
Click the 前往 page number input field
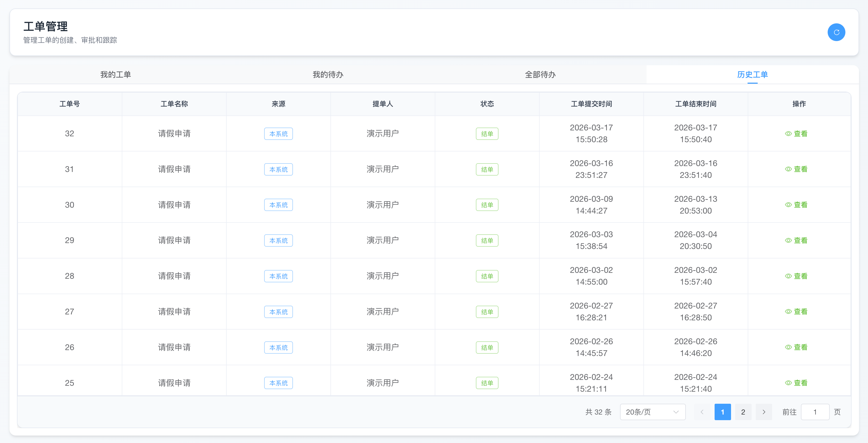tap(815, 412)
